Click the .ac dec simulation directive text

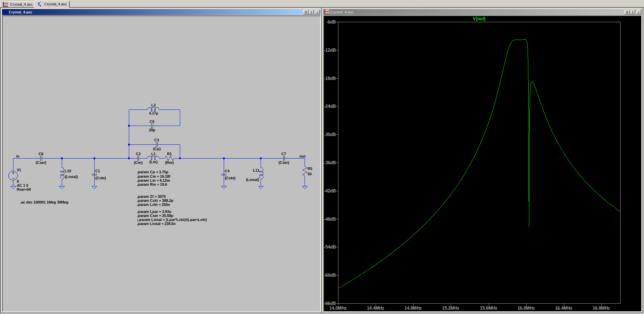tap(44, 203)
